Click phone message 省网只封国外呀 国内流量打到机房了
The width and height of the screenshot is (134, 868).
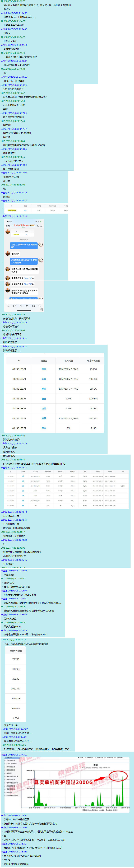pyautogui.click(x=25, y=270)
